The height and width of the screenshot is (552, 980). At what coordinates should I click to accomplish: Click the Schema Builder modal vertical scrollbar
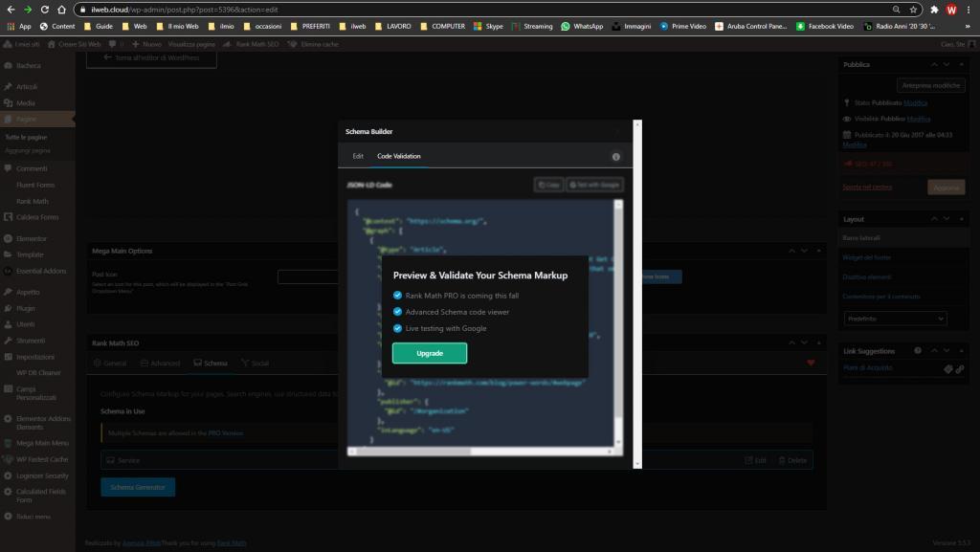(637, 294)
